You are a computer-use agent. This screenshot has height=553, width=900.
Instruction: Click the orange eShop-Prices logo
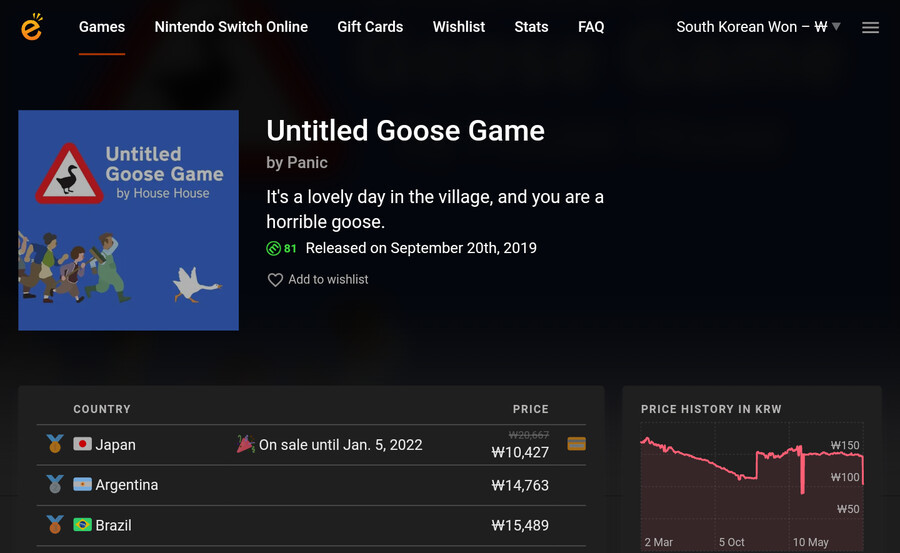point(32,26)
